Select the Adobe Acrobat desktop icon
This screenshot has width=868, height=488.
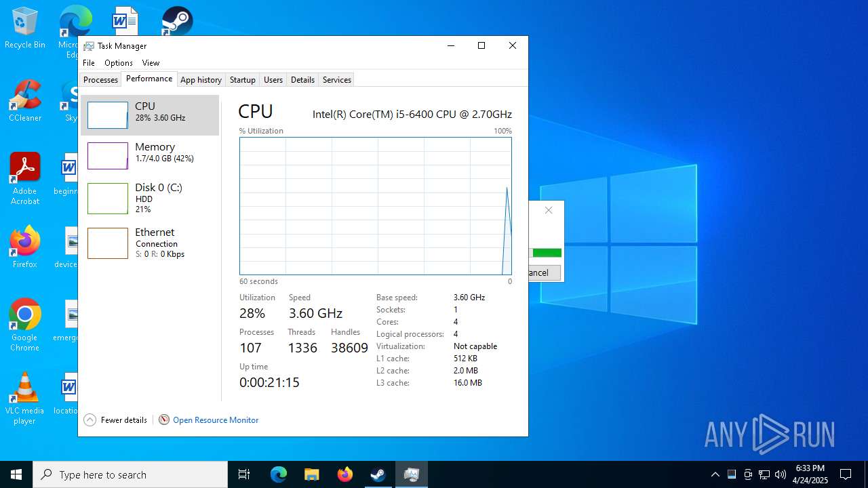coord(25,179)
